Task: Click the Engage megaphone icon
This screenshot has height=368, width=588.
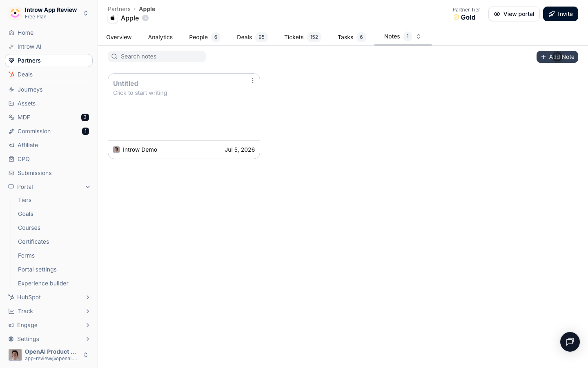Action: (11, 325)
